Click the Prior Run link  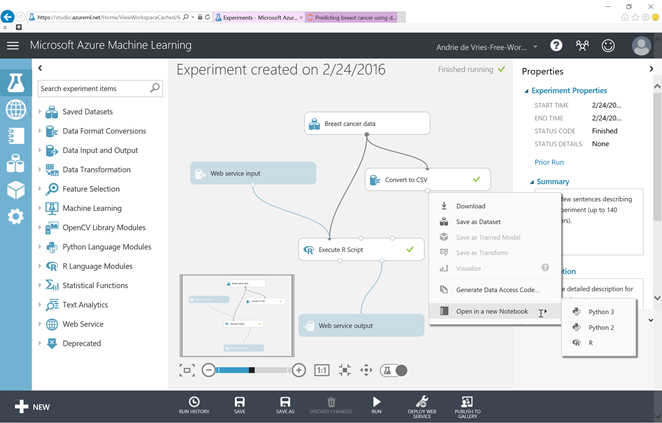(549, 162)
